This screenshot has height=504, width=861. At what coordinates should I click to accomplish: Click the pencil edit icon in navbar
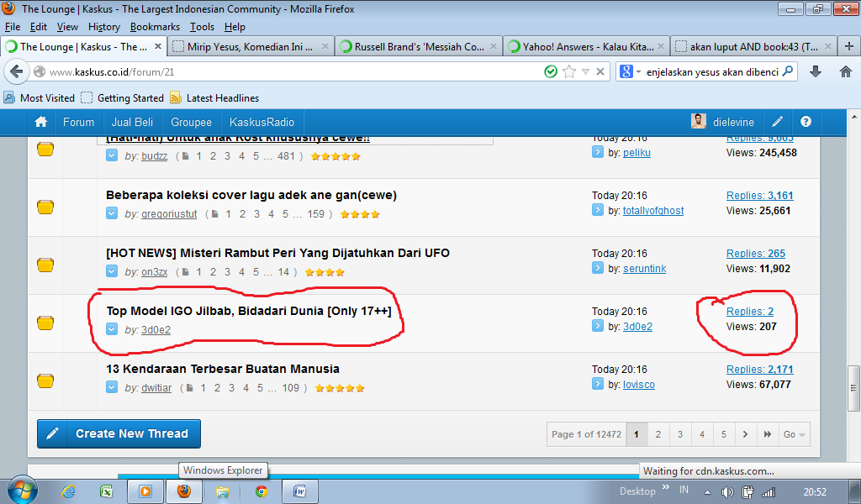(778, 122)
